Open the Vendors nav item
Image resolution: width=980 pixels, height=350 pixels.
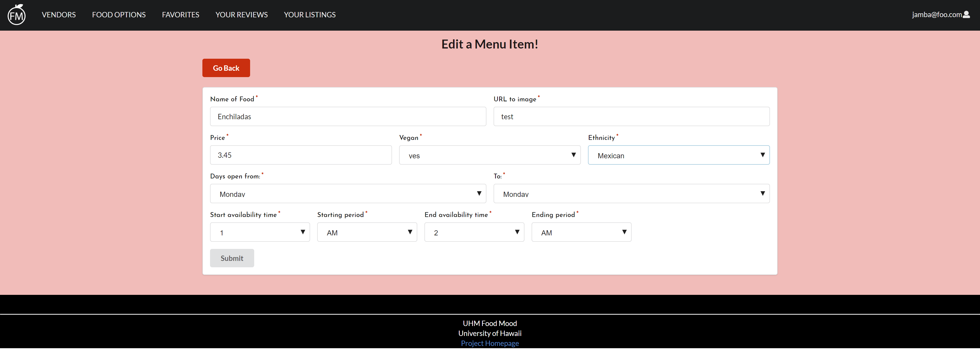59,15
